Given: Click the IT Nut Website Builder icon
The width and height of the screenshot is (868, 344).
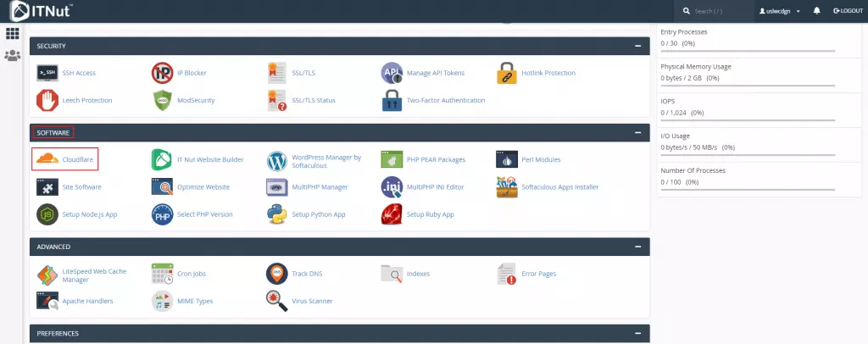Looking at the screenshot, I should pos(162,160).
